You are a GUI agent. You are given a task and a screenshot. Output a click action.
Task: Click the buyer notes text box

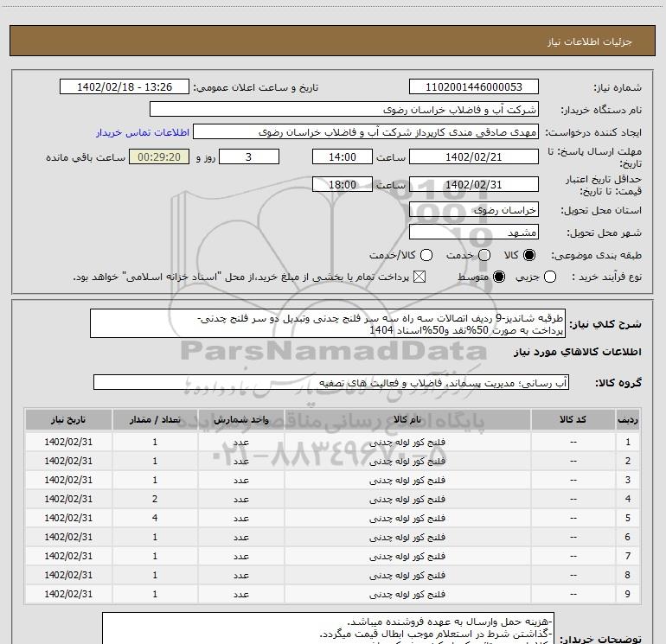click(x=328, y=628)
